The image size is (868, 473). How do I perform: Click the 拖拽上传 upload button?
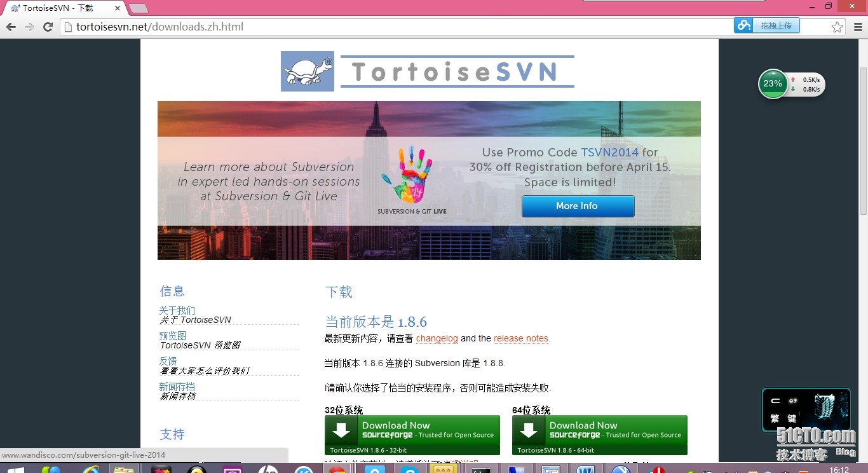[776, 25]
